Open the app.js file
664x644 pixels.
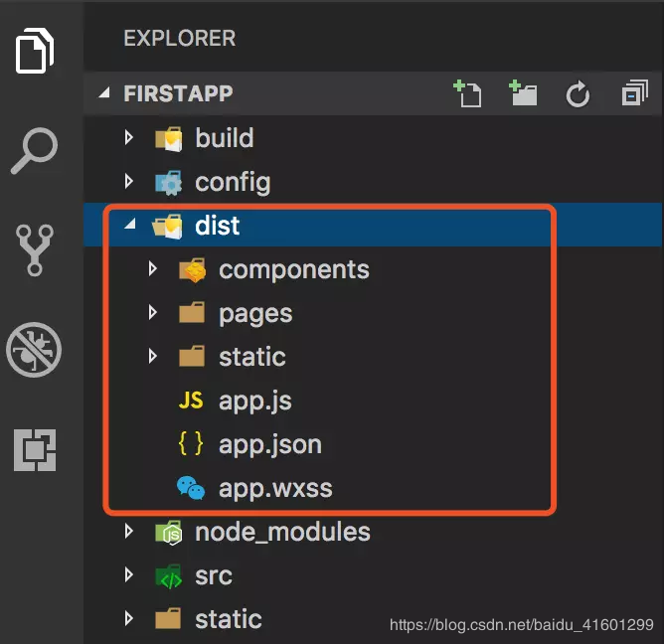coord(254,402)
